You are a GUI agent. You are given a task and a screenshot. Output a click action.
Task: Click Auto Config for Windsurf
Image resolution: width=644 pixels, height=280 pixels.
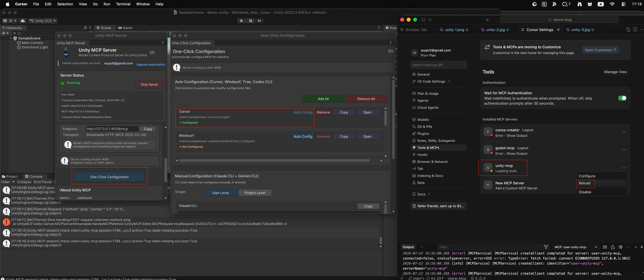pyautogui.click(x=303, y=136)
